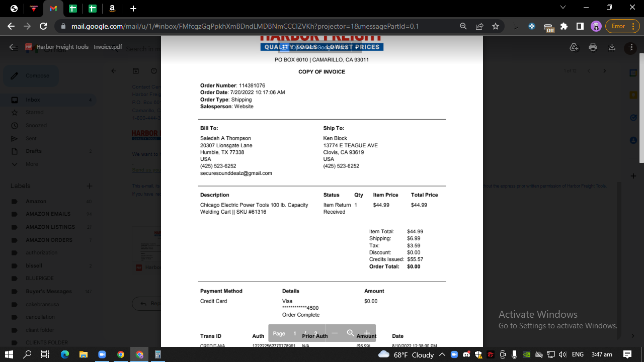Open the Windows notification center
This screenshot has width=644, height=362.
click(x=627, y=354)
